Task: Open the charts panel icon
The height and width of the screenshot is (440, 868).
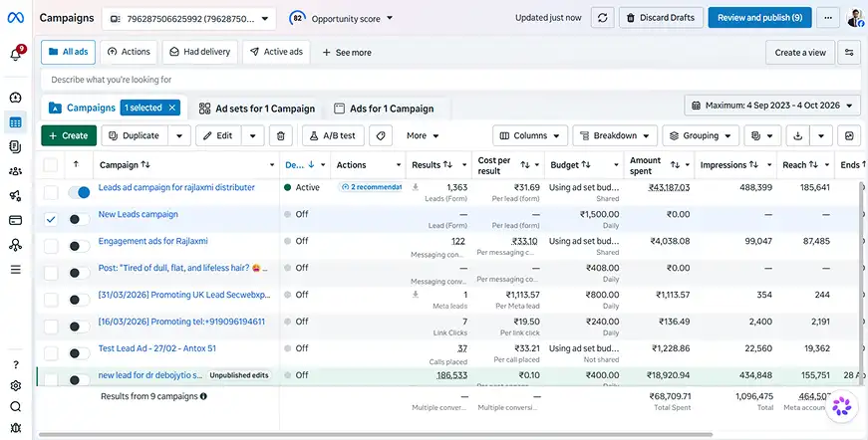Action: pyautogui.click(x=849, y=136)
